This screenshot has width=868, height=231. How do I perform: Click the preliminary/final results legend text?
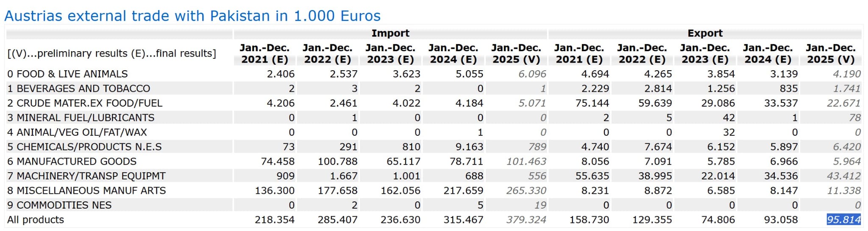click(111, 53)
